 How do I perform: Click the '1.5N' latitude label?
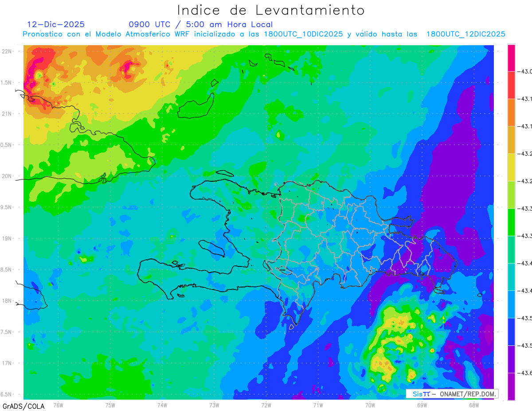point(7,82)
